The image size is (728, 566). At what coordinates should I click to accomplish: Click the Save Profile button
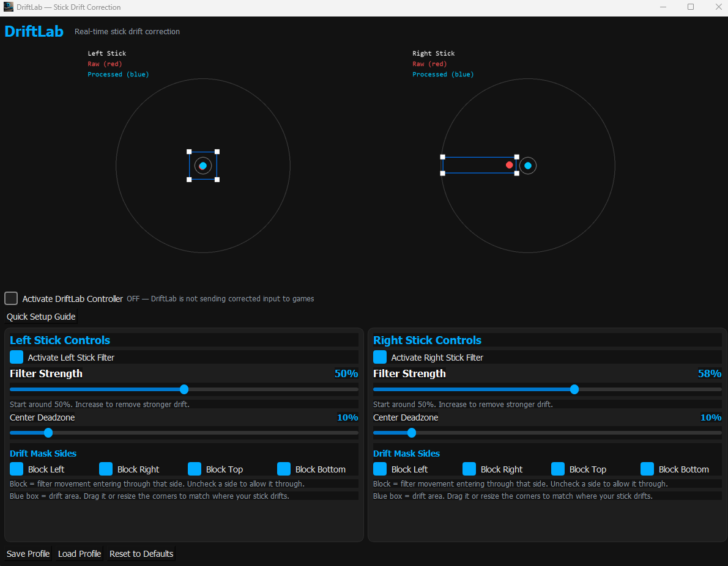pos(28,554)
